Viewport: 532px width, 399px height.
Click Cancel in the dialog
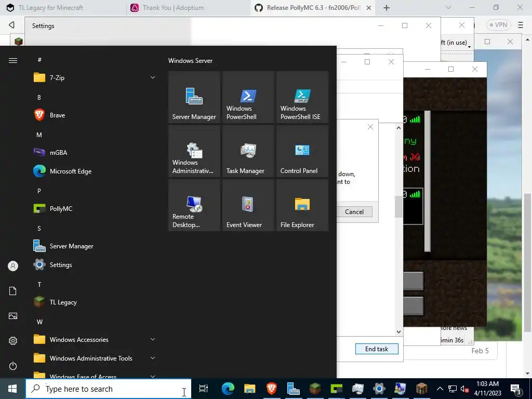pos(354,212)
